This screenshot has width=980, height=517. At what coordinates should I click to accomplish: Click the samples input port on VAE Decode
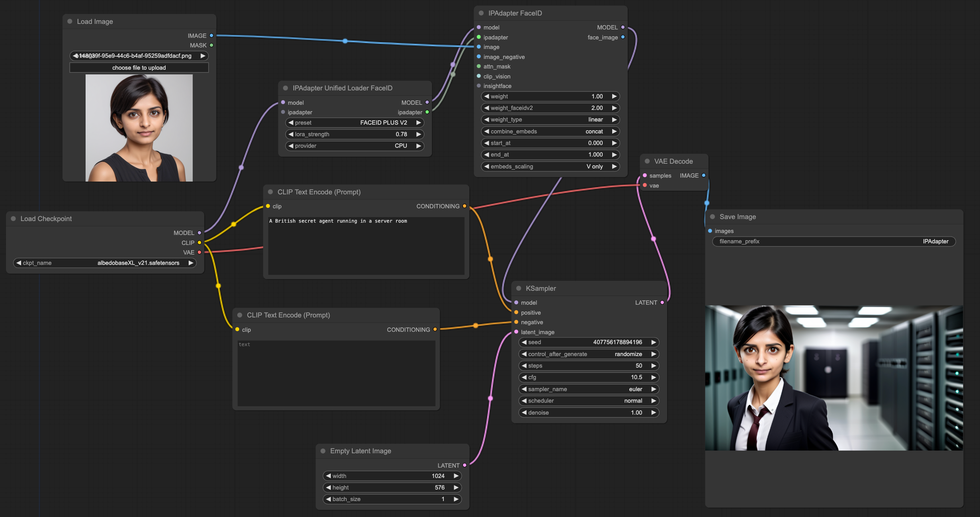point(645,176)
